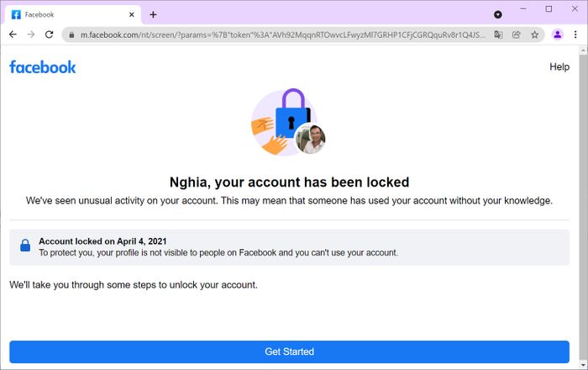Click the vertical page scrollbar
588x370 pixels.
(x=583, y=207)
